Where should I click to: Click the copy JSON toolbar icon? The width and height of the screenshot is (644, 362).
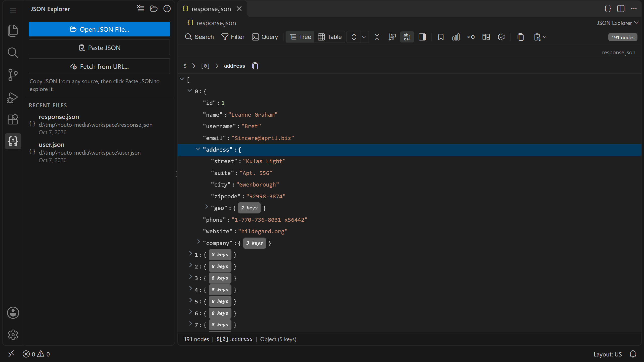point(521,37)
